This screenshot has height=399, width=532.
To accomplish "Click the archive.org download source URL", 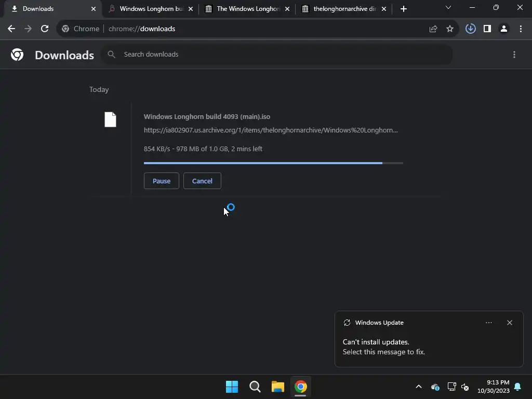I will point(271,130).
